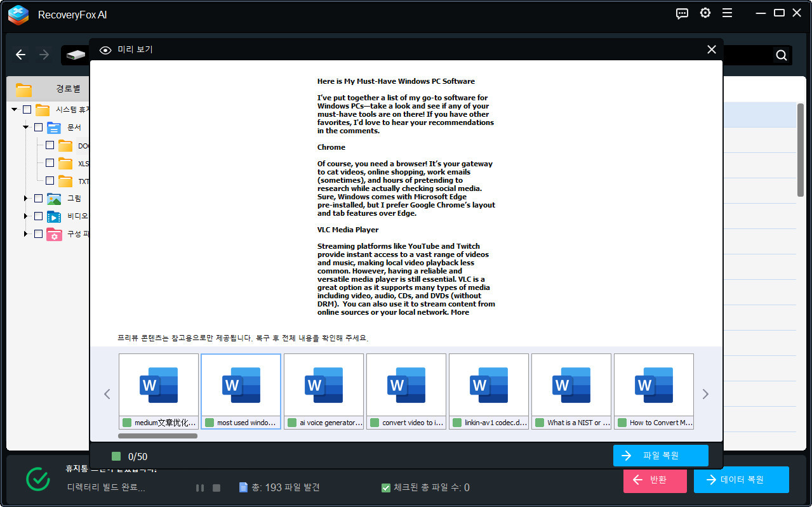Expand the 비디오 tree node
This screenshot has height=507, width=812.
[x=26, y=216]
